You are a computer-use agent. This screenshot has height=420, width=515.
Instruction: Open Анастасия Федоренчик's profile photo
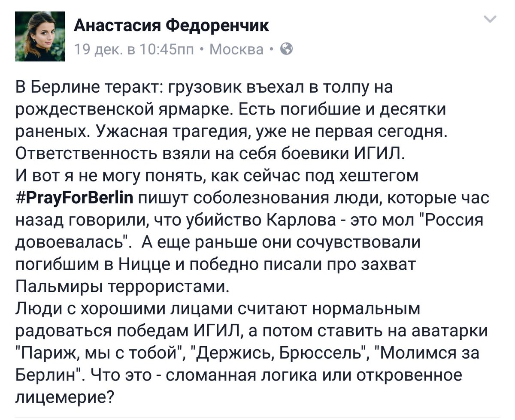pos(40,36)
